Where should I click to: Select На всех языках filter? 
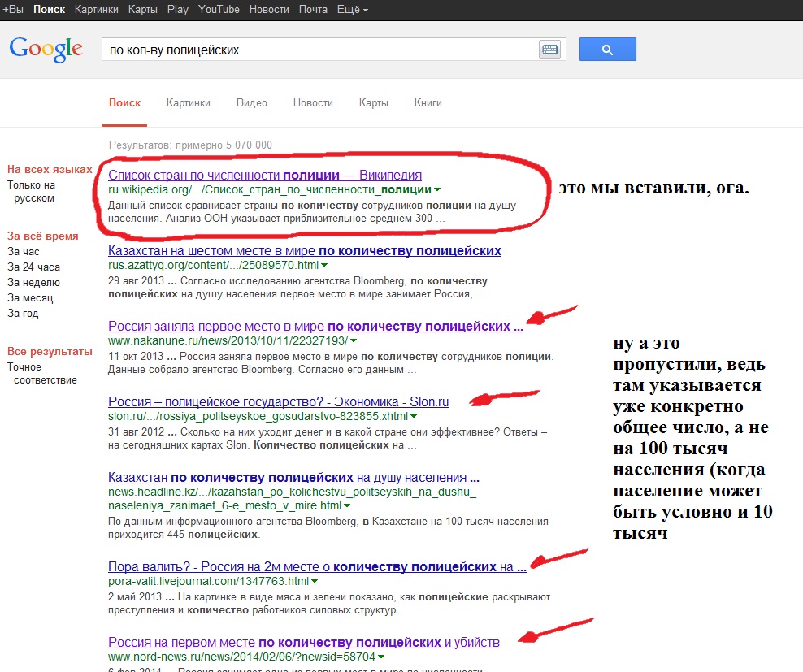click(x=50, y=170)
